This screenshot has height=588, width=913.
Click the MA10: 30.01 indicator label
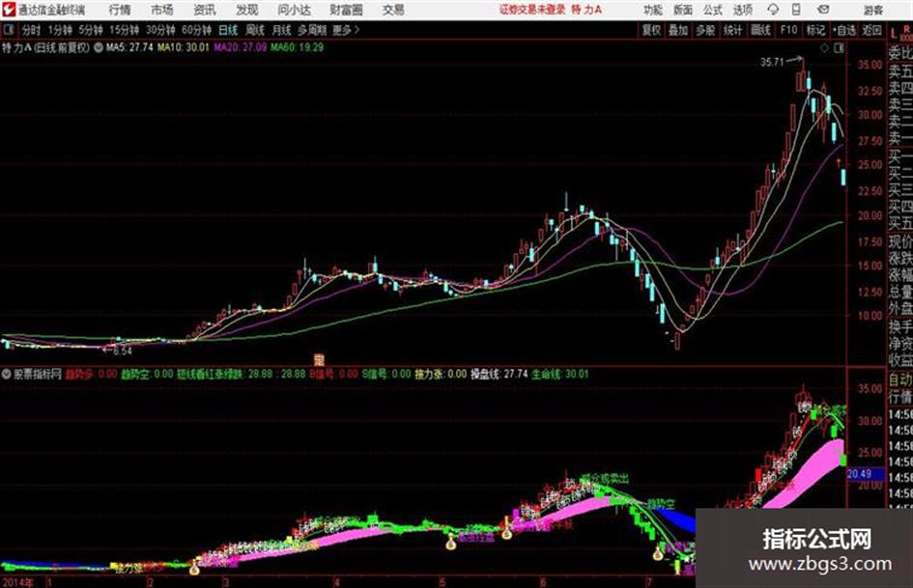pyautogui.click(x=183, y=47)
